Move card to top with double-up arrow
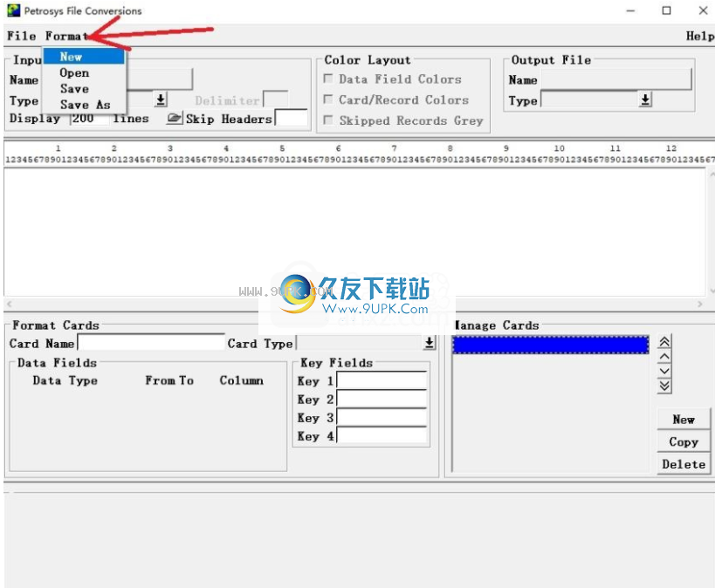The image size is (715, 588). pyautogui.click(x=664, y=341)
